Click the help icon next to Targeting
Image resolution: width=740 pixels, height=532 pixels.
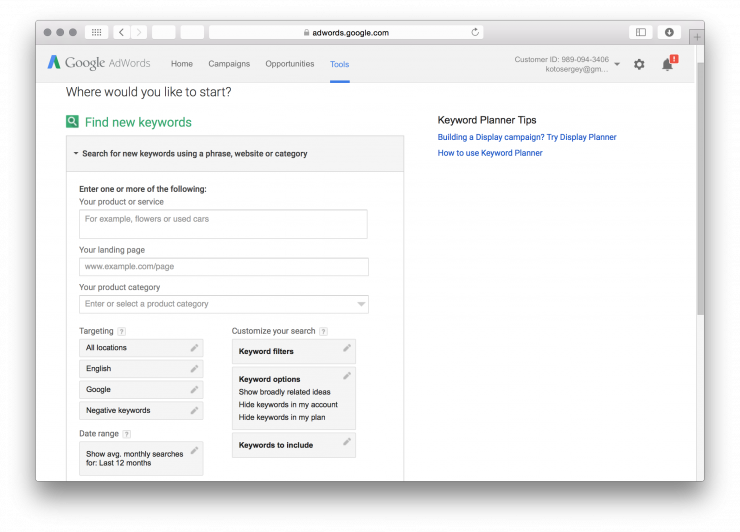tap(122, 331)
